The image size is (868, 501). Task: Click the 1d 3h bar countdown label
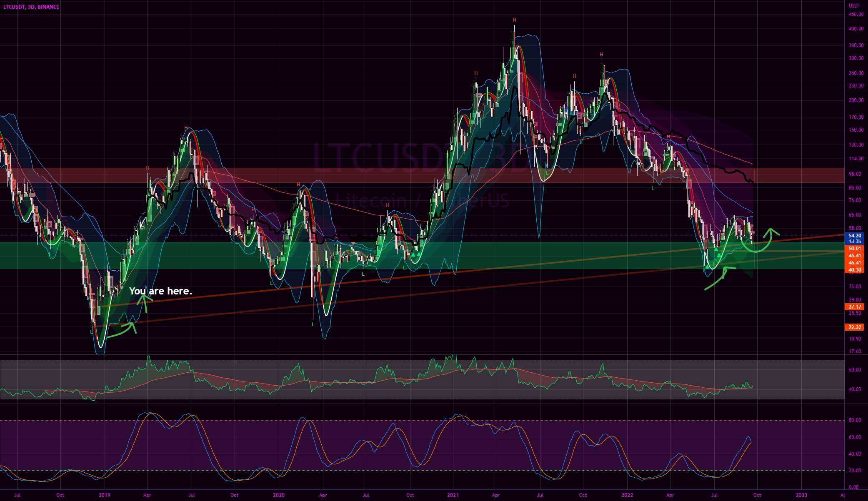point(855,242)
